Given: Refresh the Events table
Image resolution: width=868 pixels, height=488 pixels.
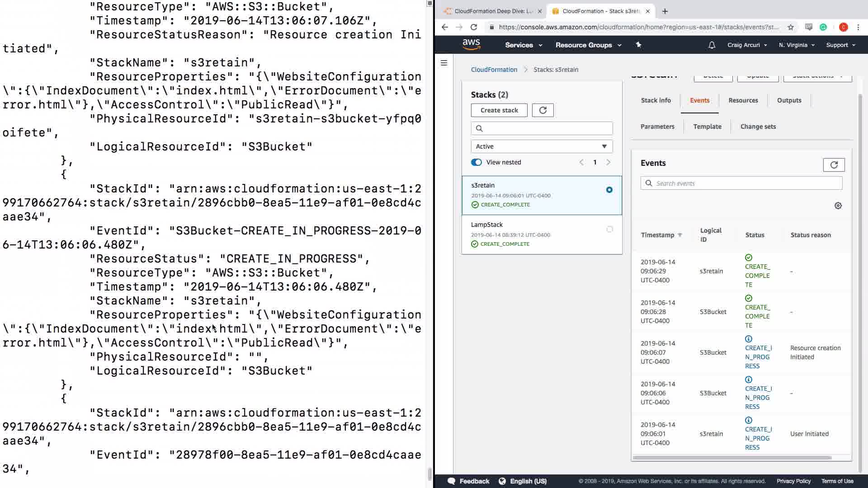Looking at the screenshot, I should point(834,165).
